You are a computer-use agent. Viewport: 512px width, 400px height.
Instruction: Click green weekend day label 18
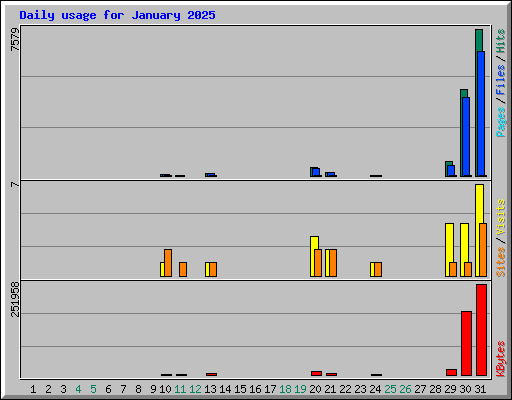click(285, 389)
